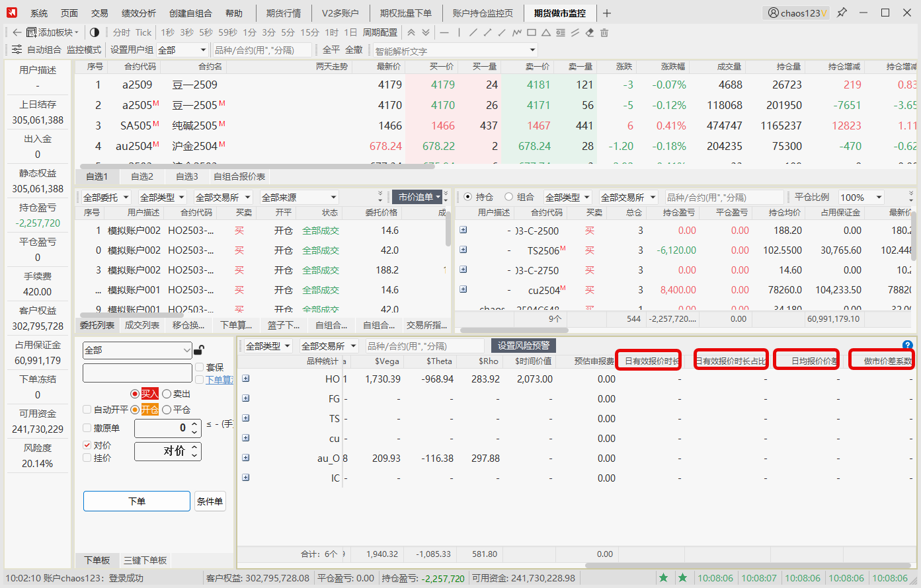Click the trash delete drawings icon

tap(604, 32)
